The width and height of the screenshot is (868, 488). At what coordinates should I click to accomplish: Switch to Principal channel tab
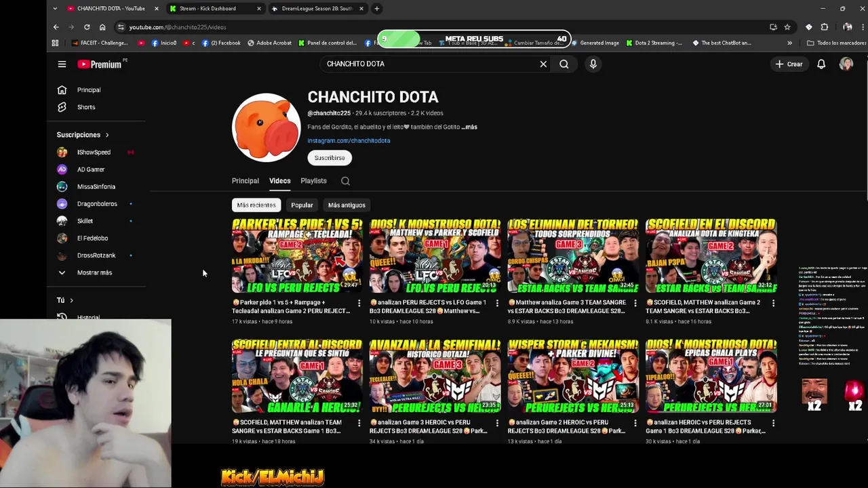click(x=245, y=181)
